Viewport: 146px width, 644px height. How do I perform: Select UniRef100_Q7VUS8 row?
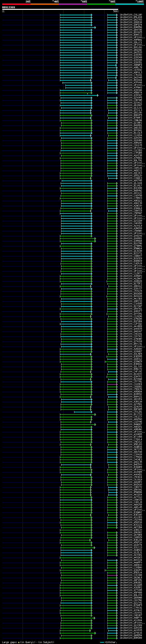(131, 341)
